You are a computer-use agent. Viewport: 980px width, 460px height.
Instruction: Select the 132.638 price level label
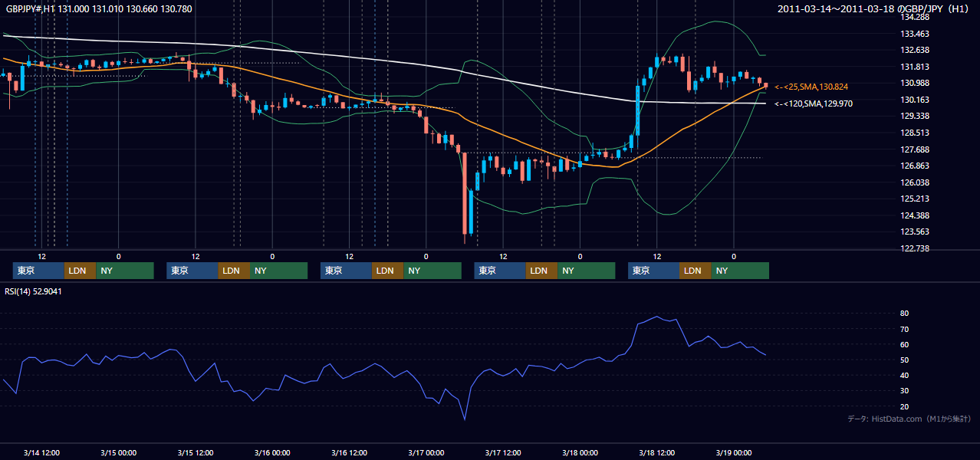pos(913,51)
